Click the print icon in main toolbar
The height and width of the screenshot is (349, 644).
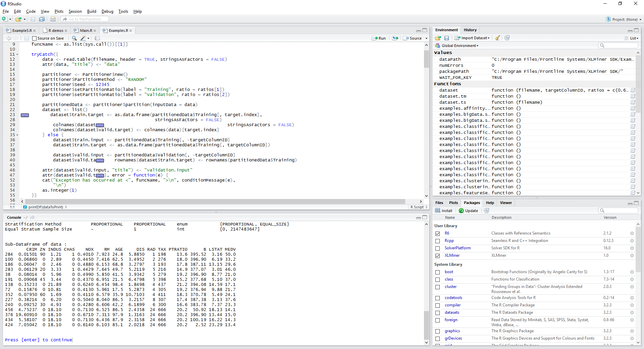click(53, 19)
